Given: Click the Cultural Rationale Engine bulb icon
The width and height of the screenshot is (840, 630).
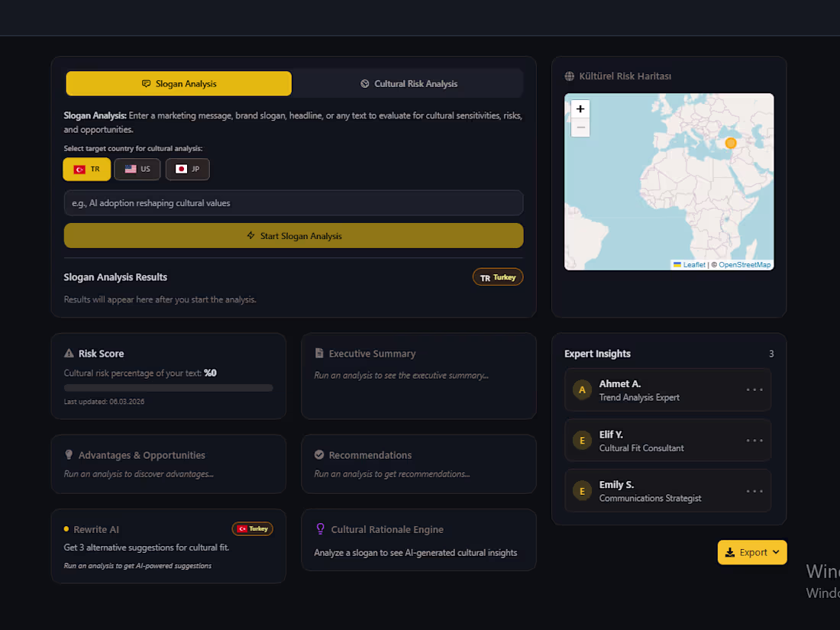Looking at the screenshot, I should [321, 529].
